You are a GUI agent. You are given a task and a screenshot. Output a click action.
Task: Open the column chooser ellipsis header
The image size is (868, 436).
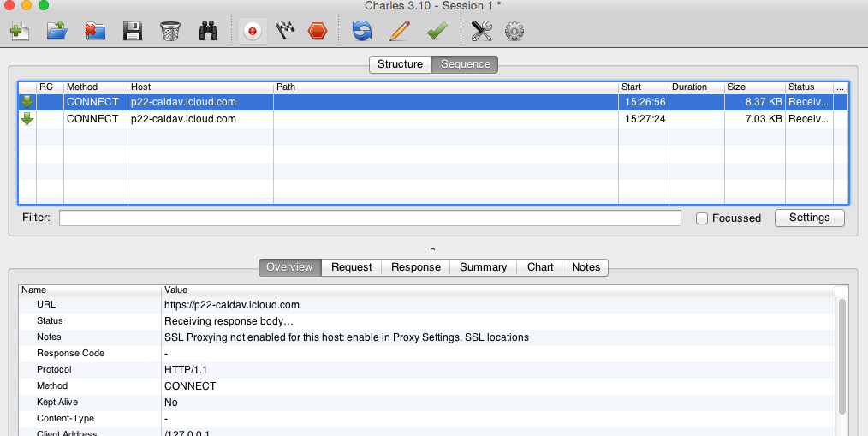[x=841, y=87]
